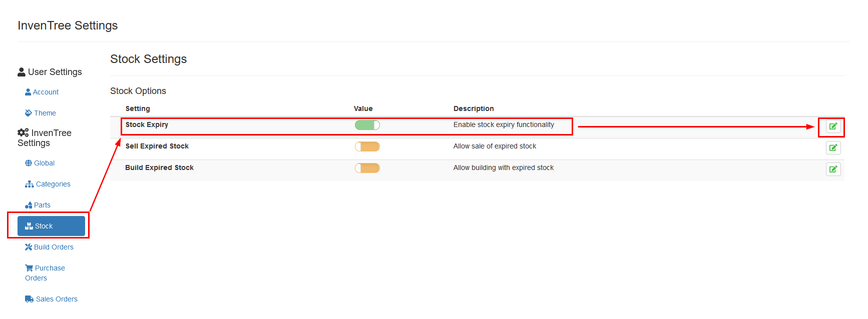
Task: Click the shopping cart icon beside Purchase Orders
Action: point(29,268)
